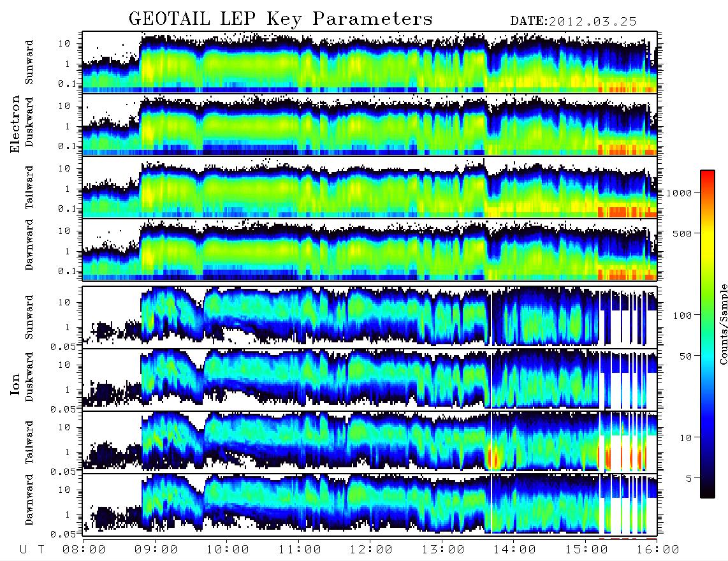Click the 09:00 time tick label
The image size is (728, 561).
[156, 550]
